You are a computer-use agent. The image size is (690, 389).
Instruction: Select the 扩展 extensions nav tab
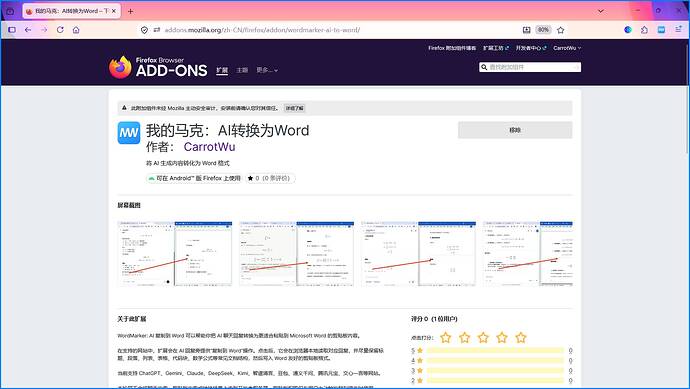pyautogui.click(x=222, y=70)
